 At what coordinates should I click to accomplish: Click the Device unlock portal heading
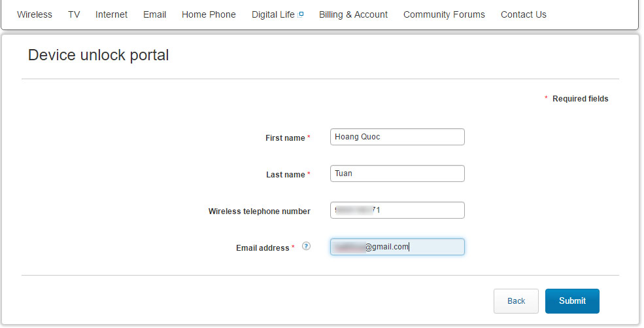pyautogui.click(x=99, y=55)
